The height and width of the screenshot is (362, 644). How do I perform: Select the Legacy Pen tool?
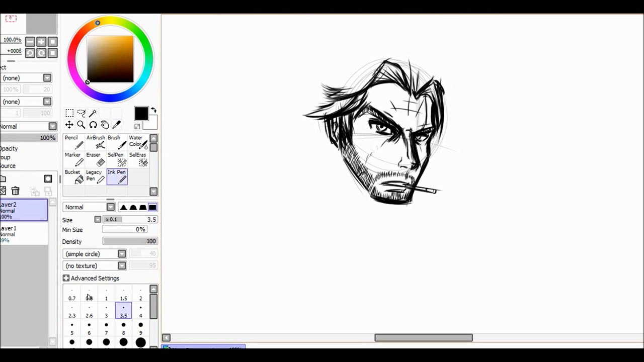coord(96,176)
